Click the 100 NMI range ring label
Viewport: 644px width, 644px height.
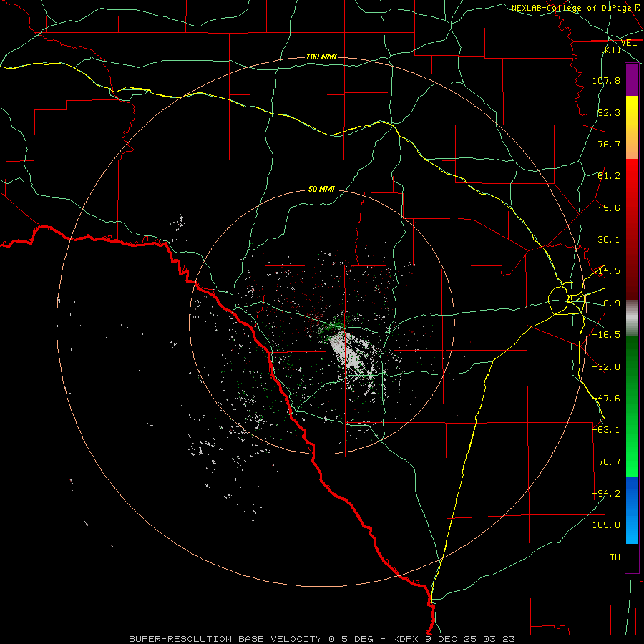(321, 57)
